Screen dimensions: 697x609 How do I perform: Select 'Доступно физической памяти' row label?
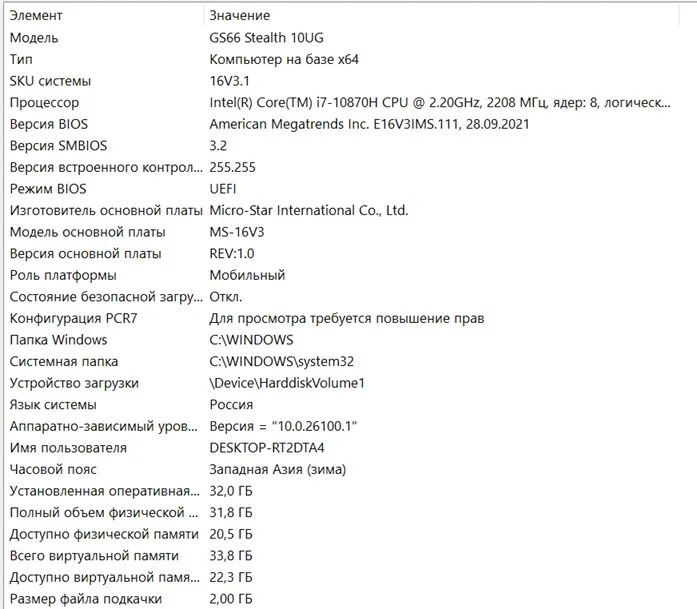[x=104, y=534]
